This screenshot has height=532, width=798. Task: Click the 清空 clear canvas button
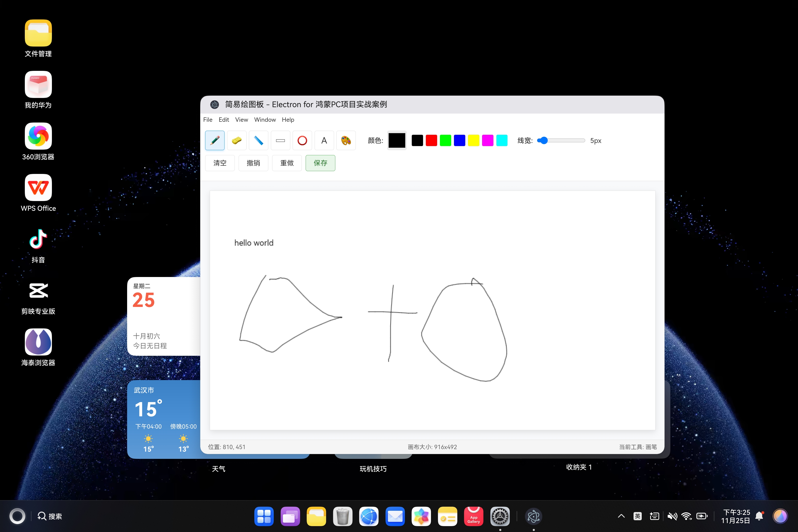[219, 163]
